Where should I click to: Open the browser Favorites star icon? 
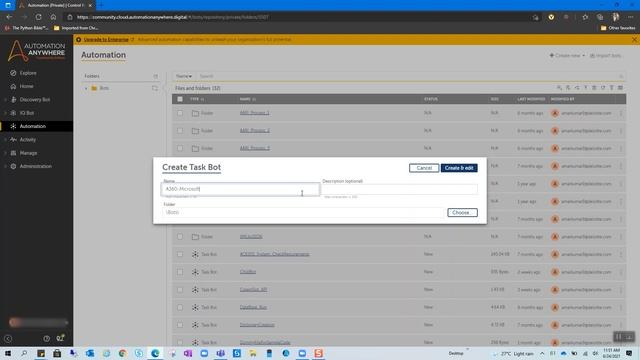tap(585, 17)
